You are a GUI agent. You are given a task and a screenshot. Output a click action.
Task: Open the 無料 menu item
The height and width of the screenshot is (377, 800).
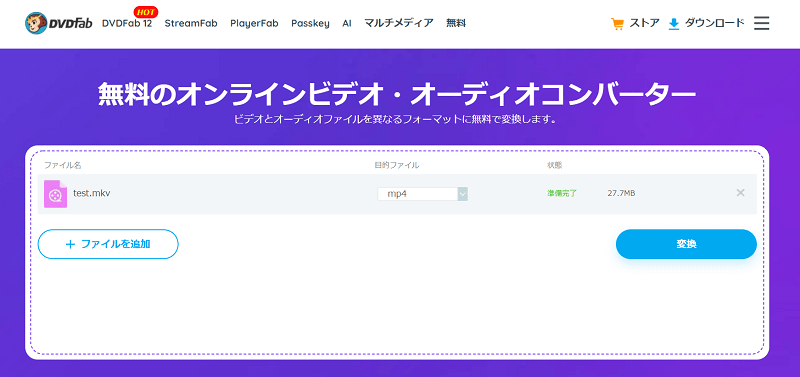[x=456, y=23]
